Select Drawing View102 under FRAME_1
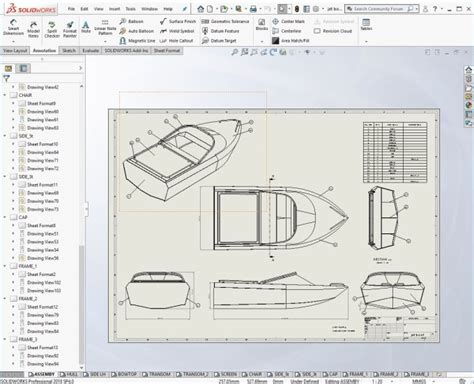 (40, 282)
